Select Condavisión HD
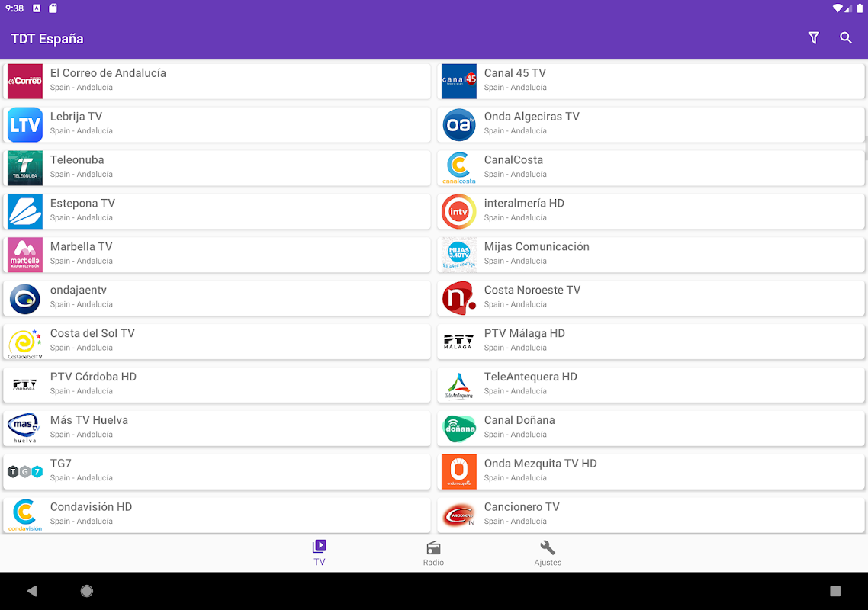This screenshot has height=610, width=868. coord(217,515)
